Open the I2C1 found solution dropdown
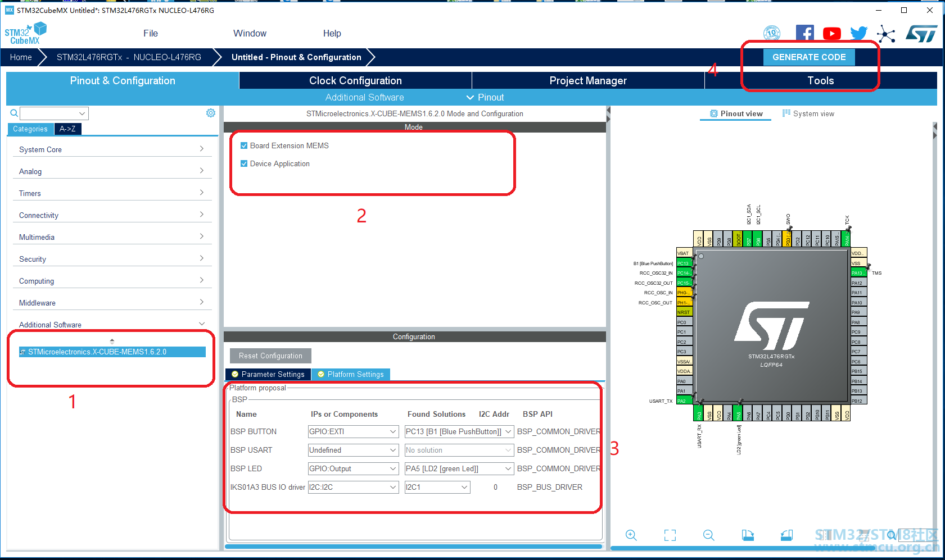Screen dimensions: 945x560 click(x=437, y=487)
